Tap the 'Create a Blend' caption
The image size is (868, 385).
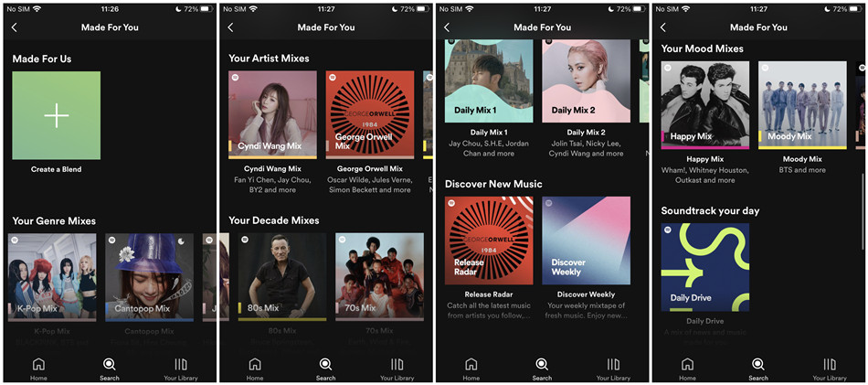(x=56, y=169)
